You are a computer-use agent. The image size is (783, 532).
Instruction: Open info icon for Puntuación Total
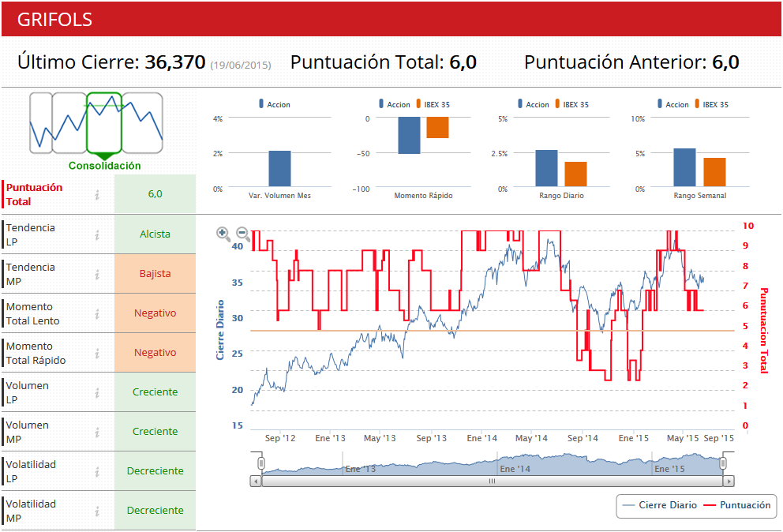pos(97,195)
